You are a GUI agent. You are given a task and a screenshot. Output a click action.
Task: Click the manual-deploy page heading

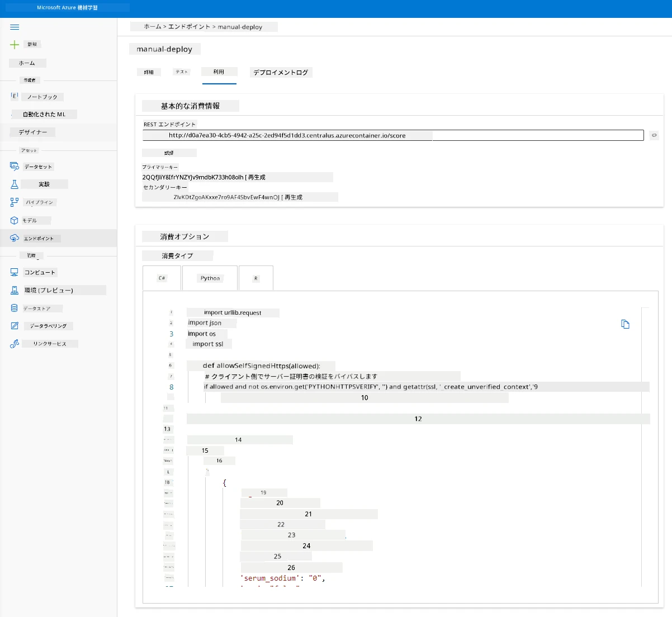164,49
